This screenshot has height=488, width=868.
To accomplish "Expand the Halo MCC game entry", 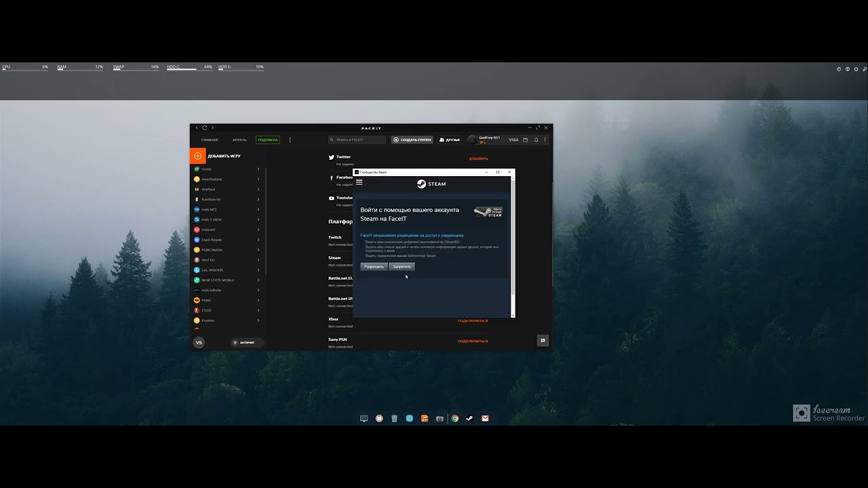I will [258, 209].
